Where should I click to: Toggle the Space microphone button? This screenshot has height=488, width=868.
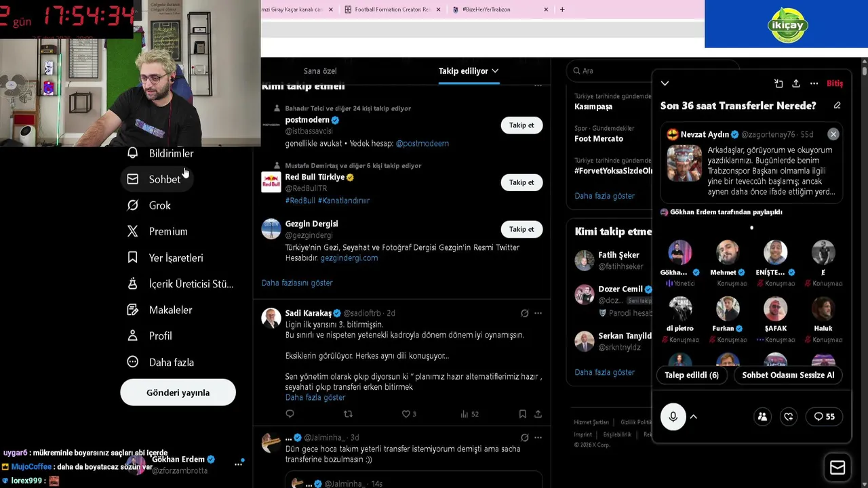[673, 417]
